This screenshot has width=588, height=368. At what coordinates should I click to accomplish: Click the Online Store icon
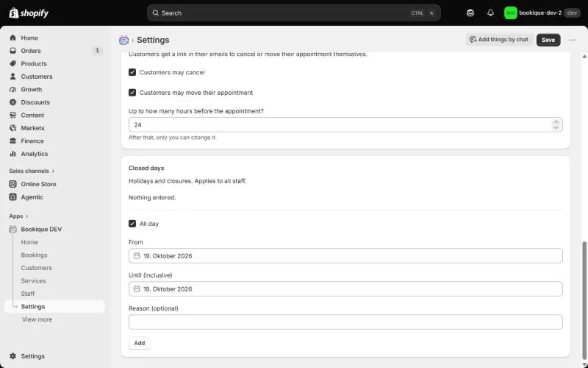coord(13,184)
